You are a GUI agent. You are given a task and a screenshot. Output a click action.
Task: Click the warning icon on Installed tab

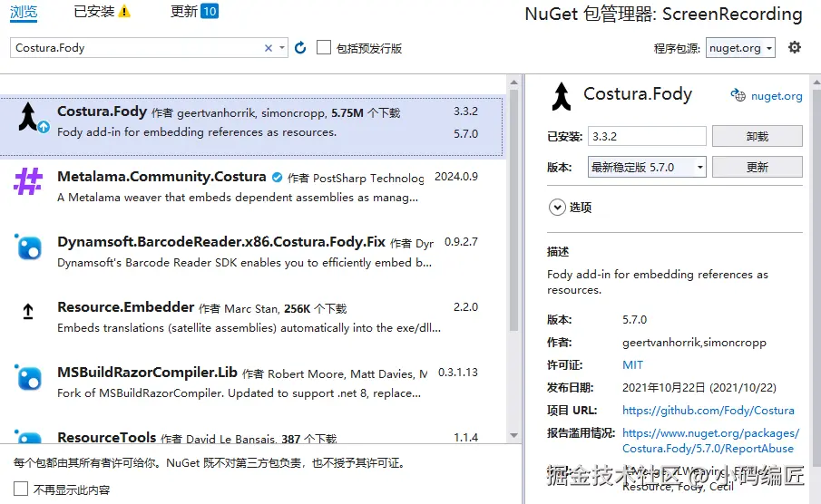pyautogui.click(x=124, y=11)
